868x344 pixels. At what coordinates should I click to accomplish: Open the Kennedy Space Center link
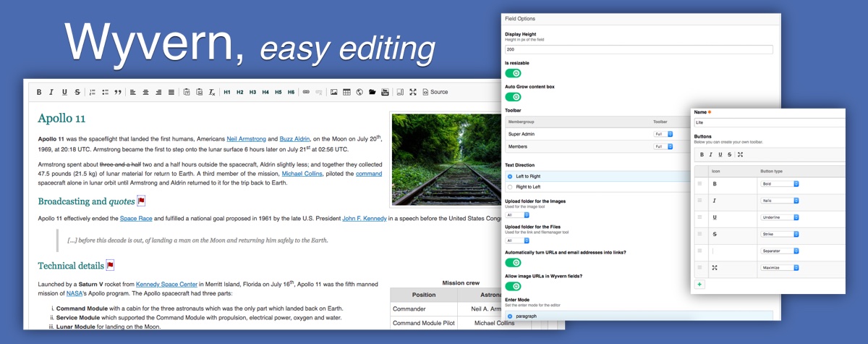pos(167,285)
